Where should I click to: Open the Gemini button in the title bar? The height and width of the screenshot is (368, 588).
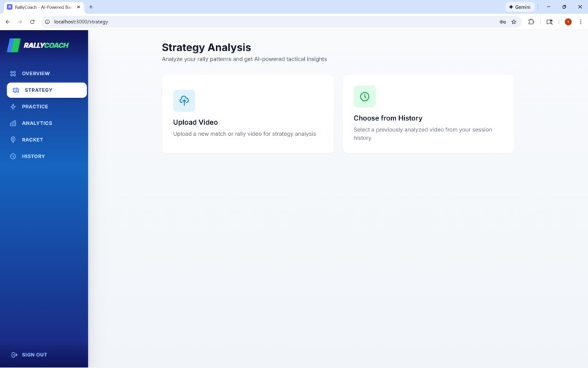519,7
